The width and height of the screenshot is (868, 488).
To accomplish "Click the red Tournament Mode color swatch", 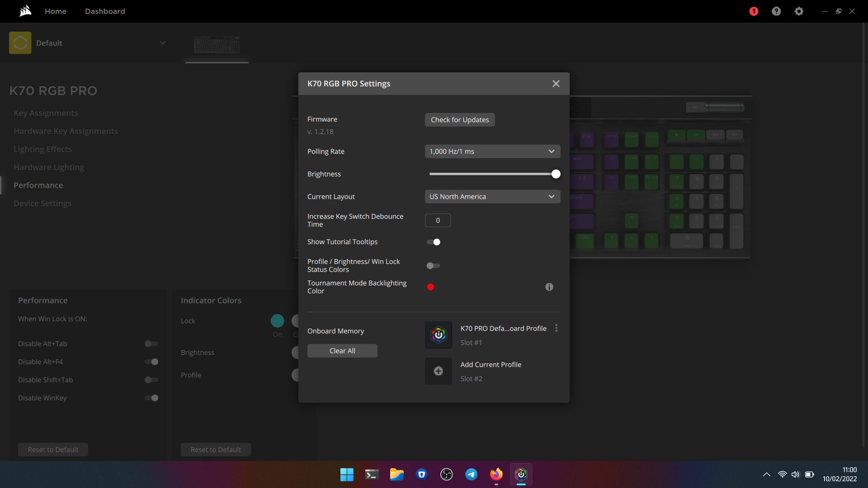I will pos(430,287).
